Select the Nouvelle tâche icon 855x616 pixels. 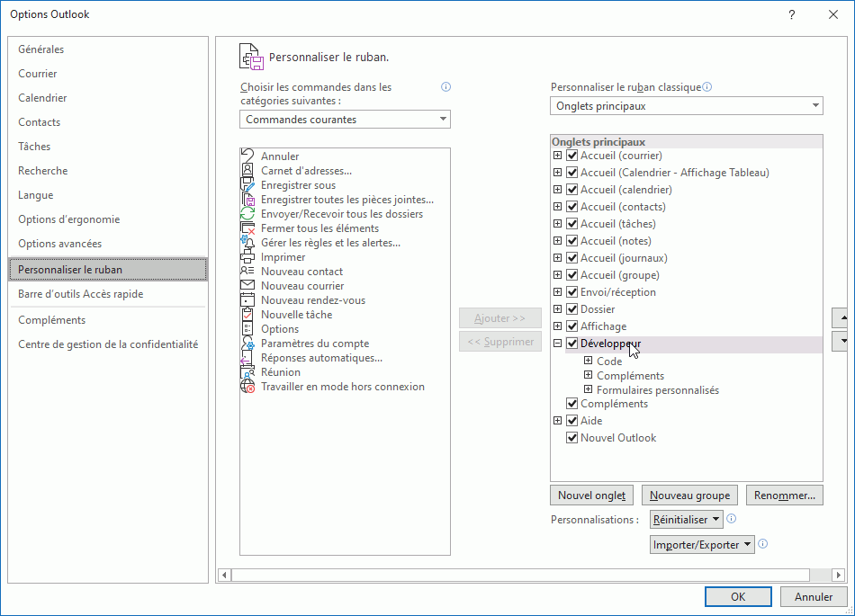point(247,314)
